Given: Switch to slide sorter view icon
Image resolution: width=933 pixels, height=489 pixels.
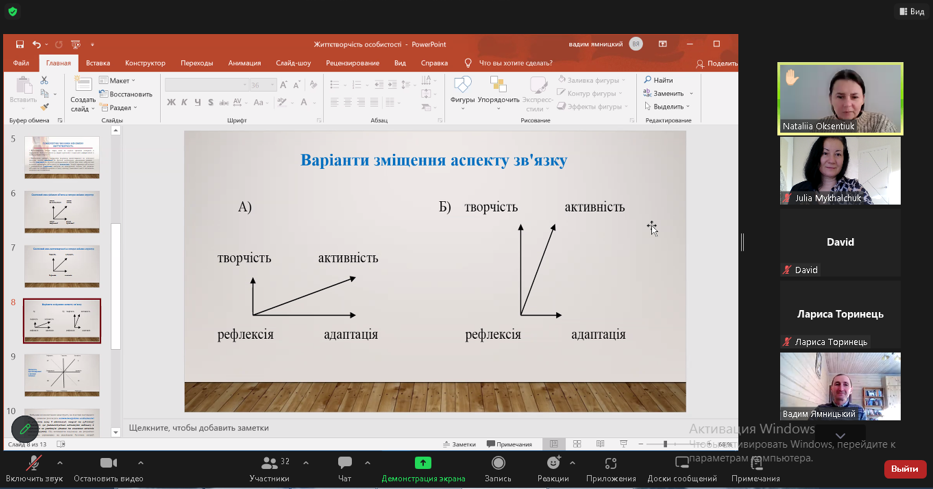Looking at the screenshot, I should click(577, 444).
